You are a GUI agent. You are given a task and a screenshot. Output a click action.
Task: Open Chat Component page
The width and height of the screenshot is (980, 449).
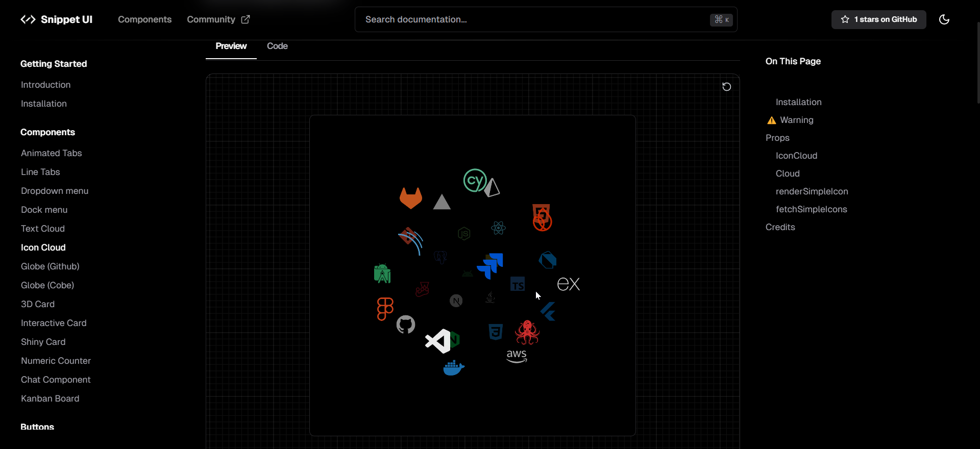56,380
